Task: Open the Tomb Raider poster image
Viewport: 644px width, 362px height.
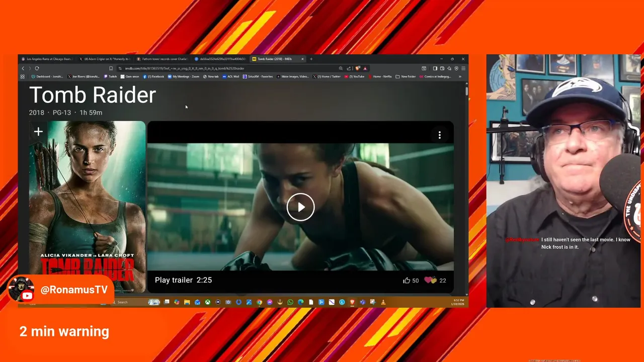Action: point(88,206)
